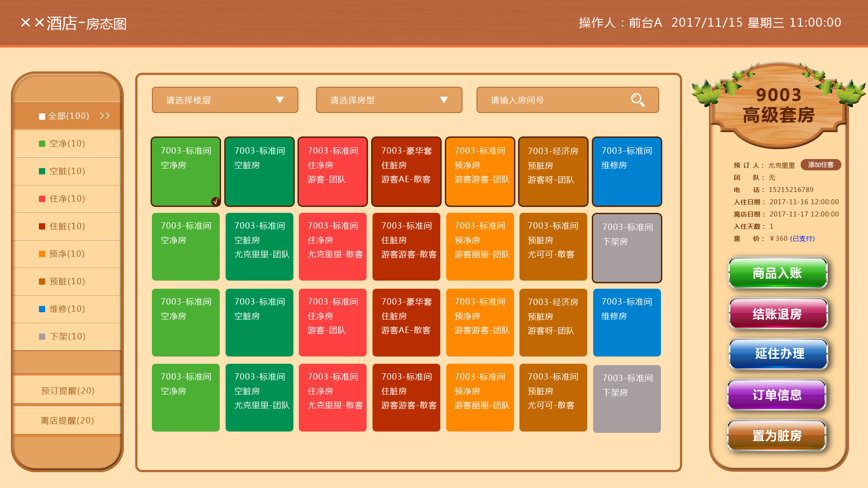Screen dimensions: 868x488
Task: Select the top-row dark green 空脏房 card
Action: click(x=259, y=172)
